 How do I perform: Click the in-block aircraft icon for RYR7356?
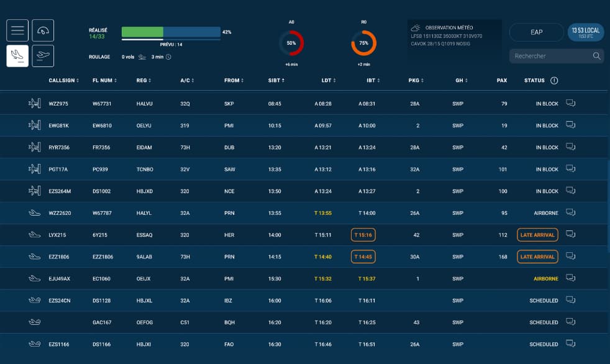35,147
